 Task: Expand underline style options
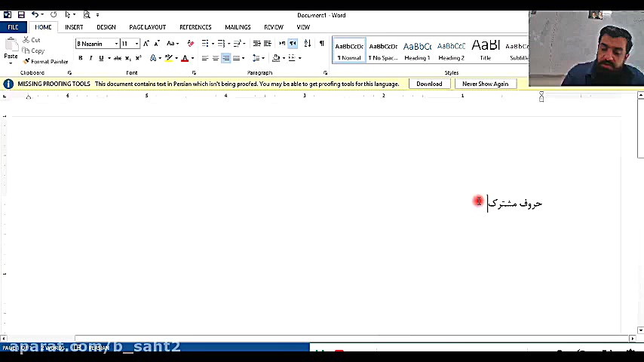(x=109, y=58)
